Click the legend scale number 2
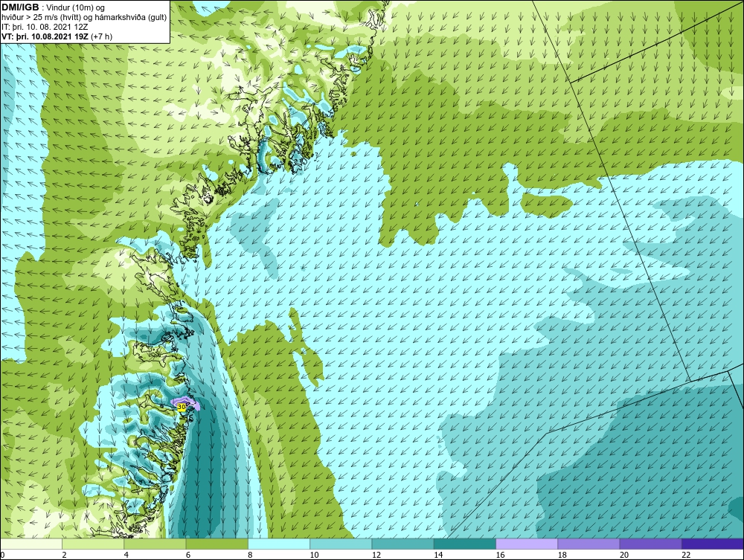 [64, 555]
